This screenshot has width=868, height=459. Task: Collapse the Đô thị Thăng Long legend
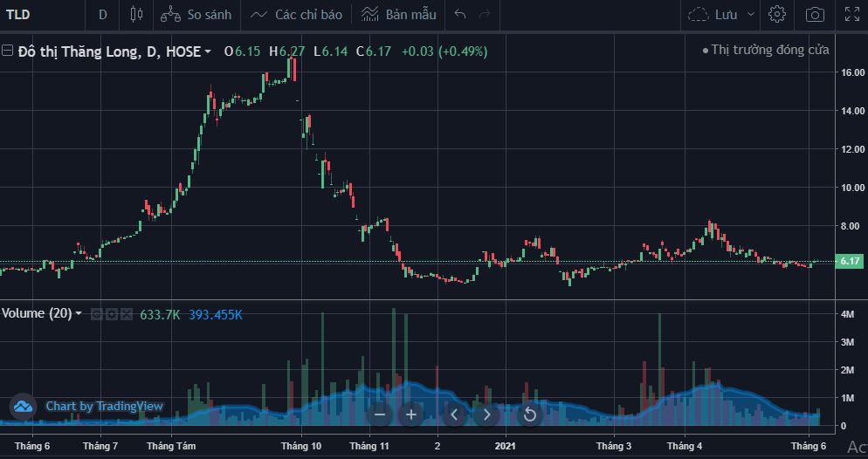(7, 51)
